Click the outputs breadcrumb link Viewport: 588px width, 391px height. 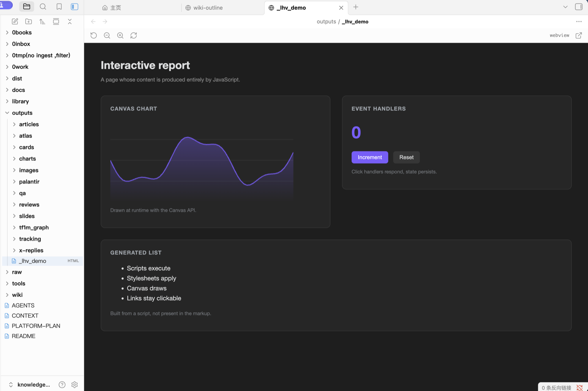pyautogui.click(x=326, y=22)
